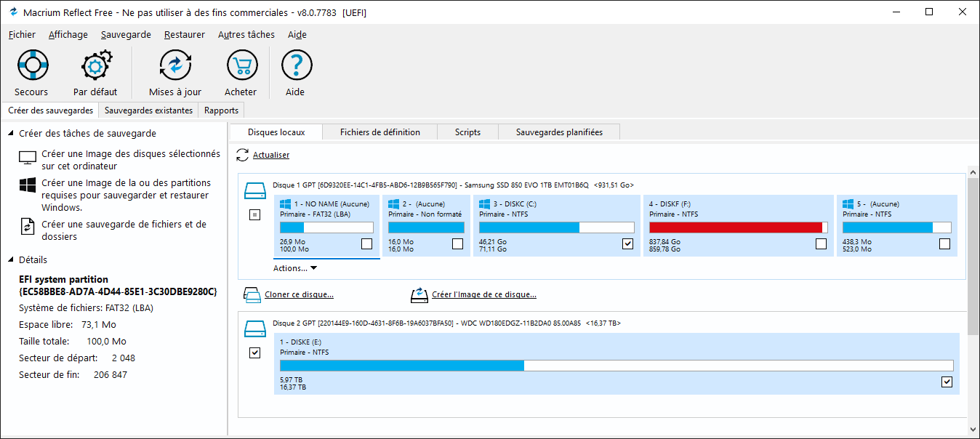Switch to Rapports tab
The width and height of the screenshot is (980, 439).
pyautogui.click(x=222, y=110)
